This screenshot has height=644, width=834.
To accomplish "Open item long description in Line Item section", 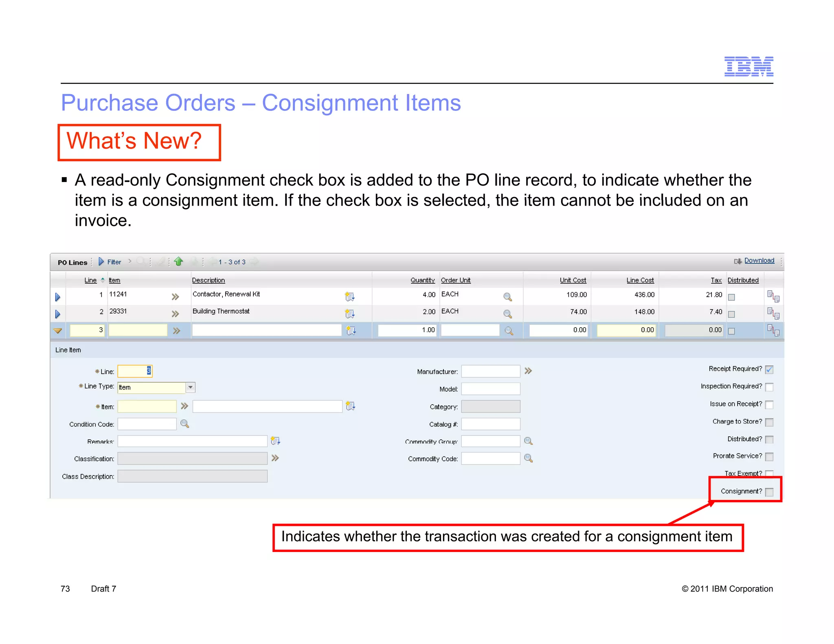I will [351, 406].
